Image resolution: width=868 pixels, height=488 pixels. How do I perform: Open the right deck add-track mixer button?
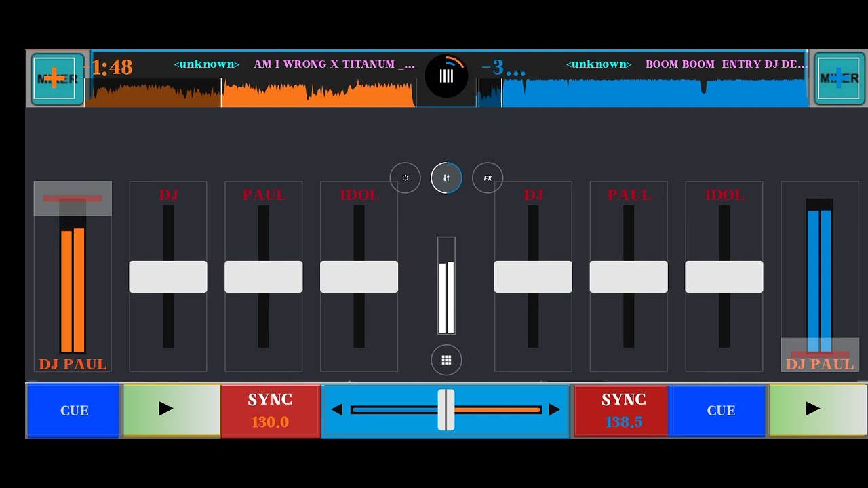point(839,79)
